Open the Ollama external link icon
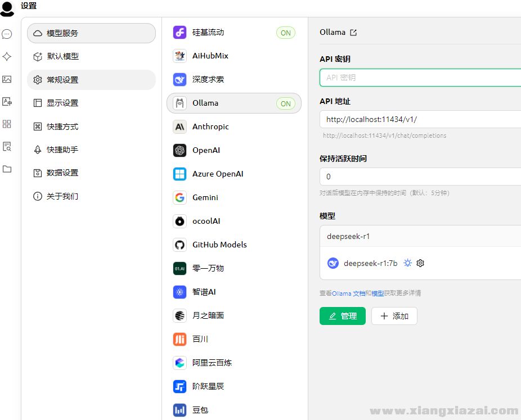 [x=353, y=33]
